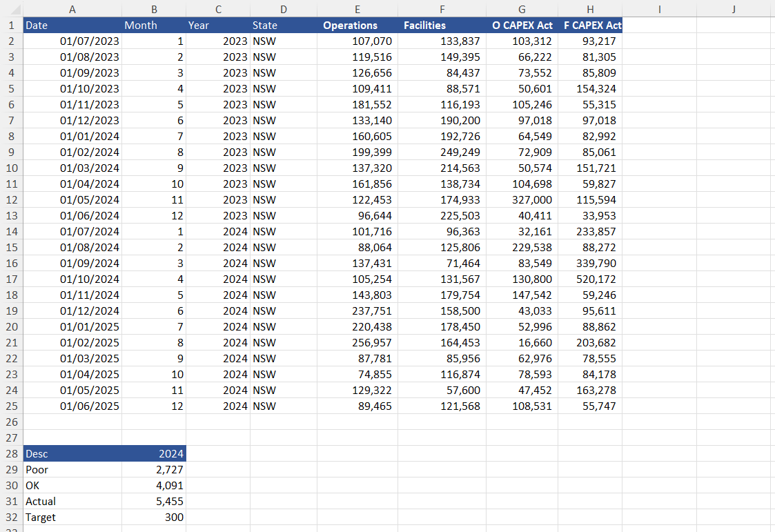Select date cell 01/12/2023
The width and height of the screenshot is (775, 532).
pos(72,121)
